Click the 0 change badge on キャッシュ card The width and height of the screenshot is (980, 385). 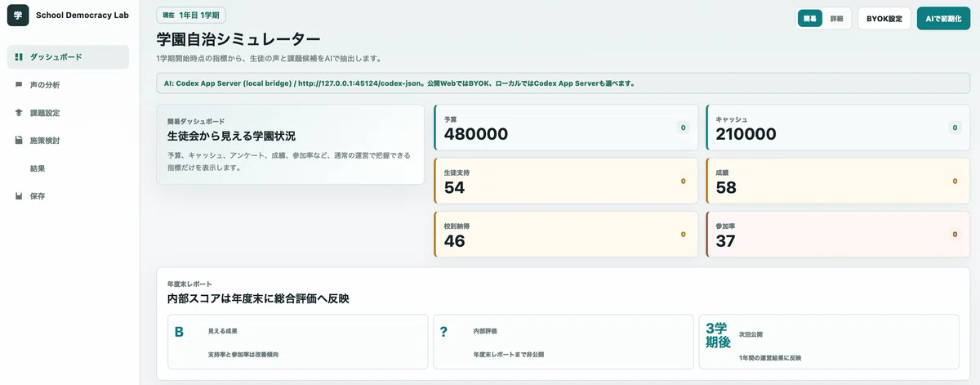[x=955, y=128]
